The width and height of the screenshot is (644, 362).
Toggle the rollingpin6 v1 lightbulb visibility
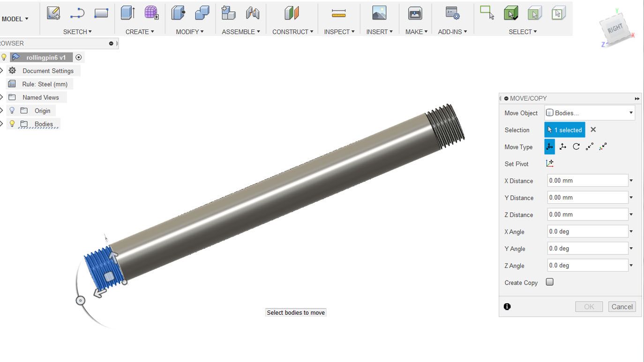click(x=4, y=57)
